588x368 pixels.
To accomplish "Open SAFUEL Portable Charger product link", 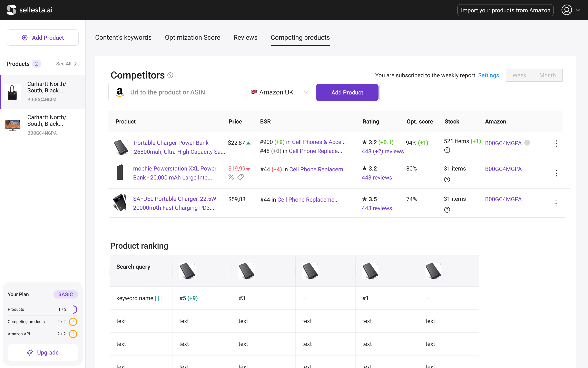I will pyautogui.click(x=174, y=203).
